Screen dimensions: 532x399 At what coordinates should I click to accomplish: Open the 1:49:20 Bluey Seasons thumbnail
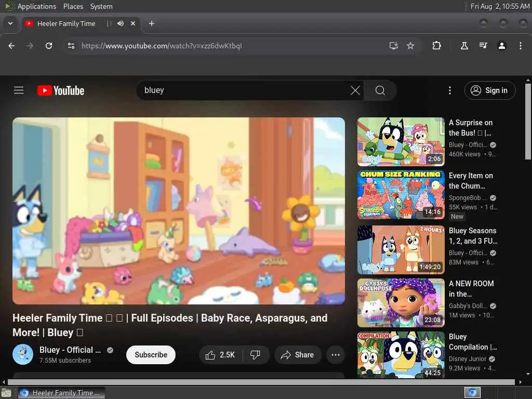point(401,250)
